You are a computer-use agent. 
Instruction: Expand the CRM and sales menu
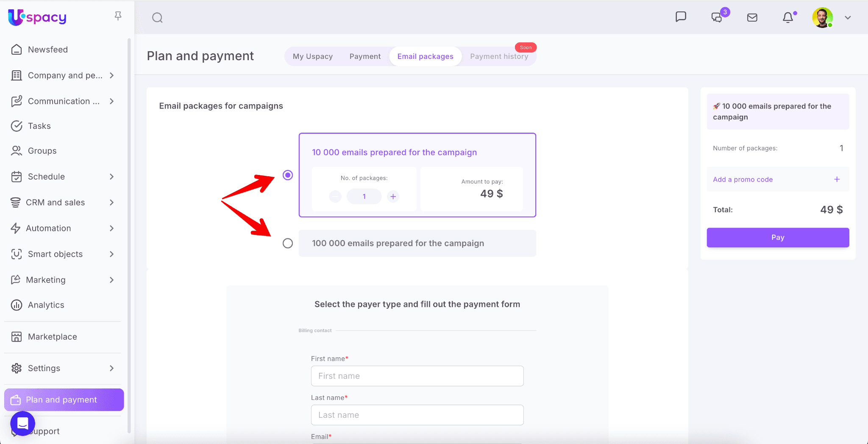tap(111, 203)
